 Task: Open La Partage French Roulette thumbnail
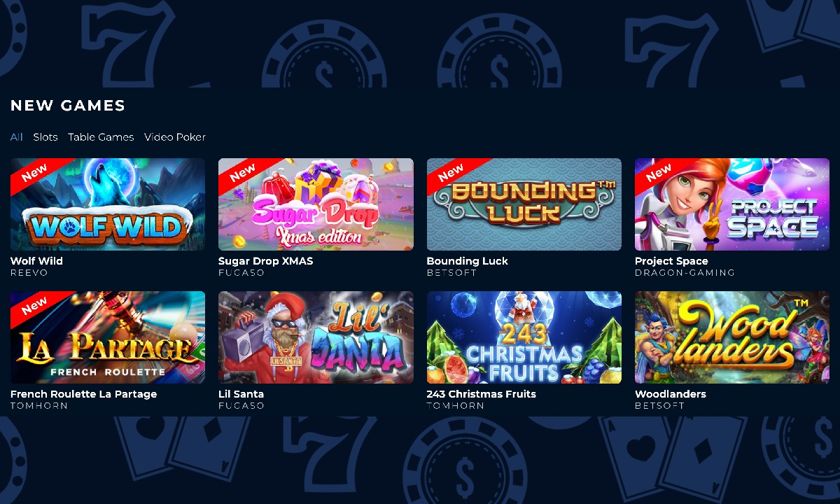(108, 337)
